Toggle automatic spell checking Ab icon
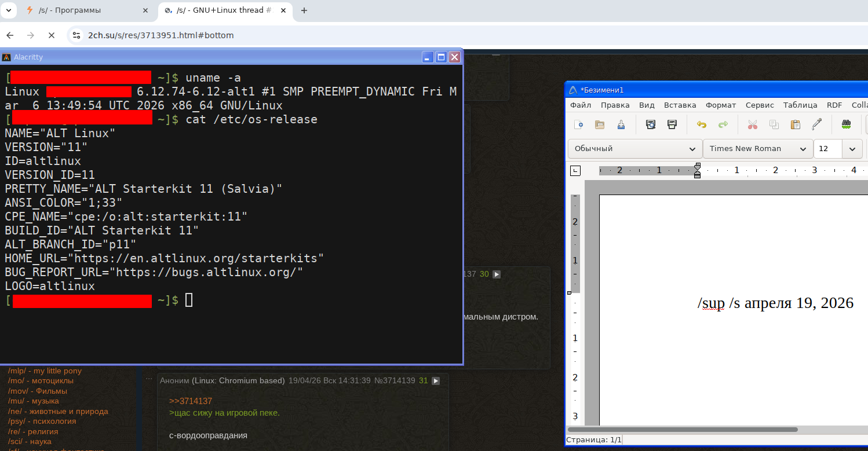Image resolution: width=868 pixels, height=451 pixels. click(846, 124)
